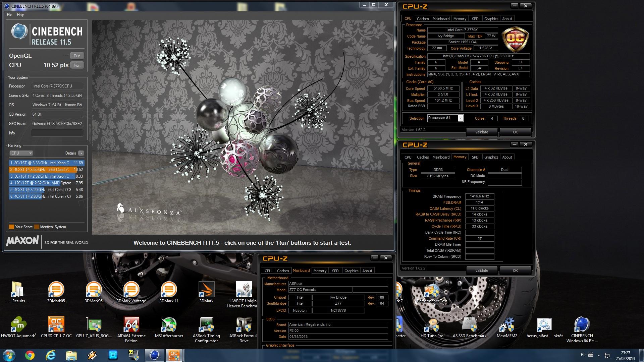Switch to CPU tab in Memory CPU-Z window
644x362 pixels.
[408, 157]
